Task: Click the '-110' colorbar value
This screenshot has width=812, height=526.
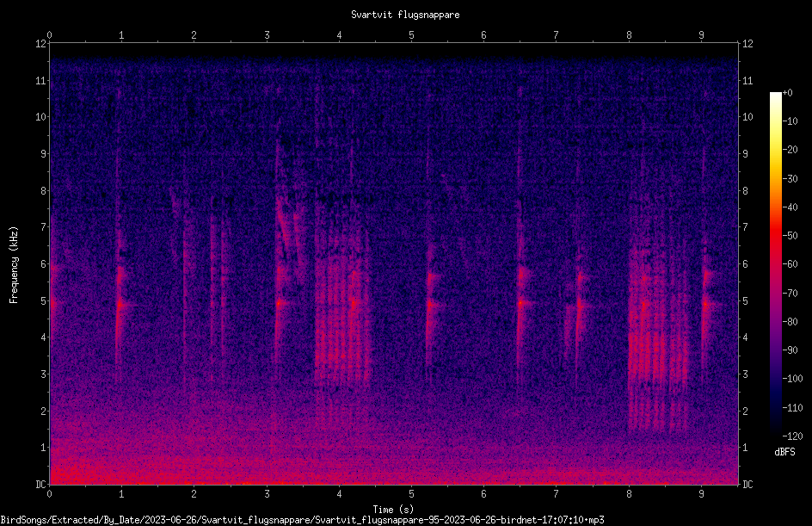Action: pyautogui.click(x=792, y=408)
